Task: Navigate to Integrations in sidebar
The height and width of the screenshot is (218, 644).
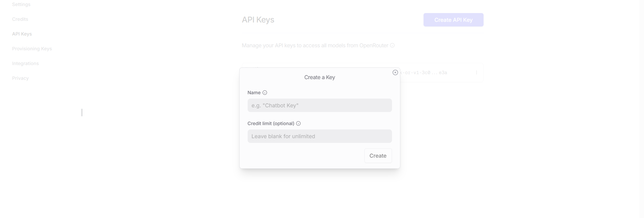Action: point(26,63)
